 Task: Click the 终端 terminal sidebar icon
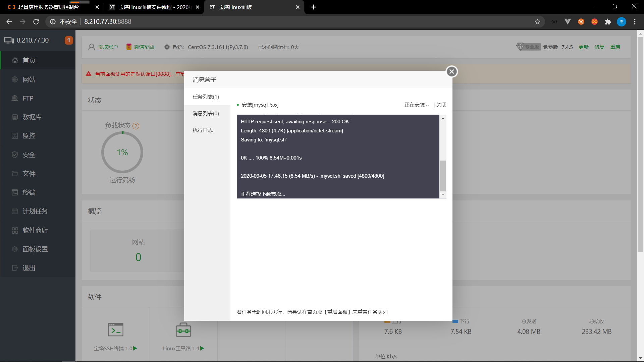pyautogui.click(x=15, y=192)
